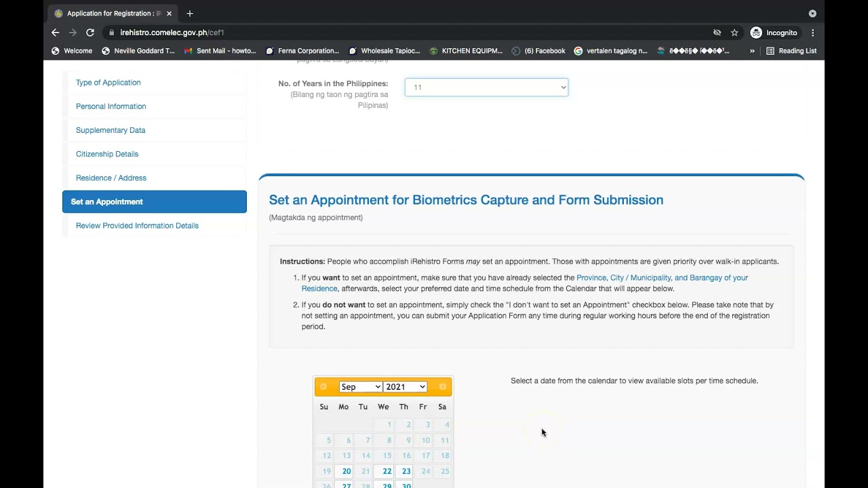View site security lock icon
This screenshot has height=488, width=868.
coord(111,33)
